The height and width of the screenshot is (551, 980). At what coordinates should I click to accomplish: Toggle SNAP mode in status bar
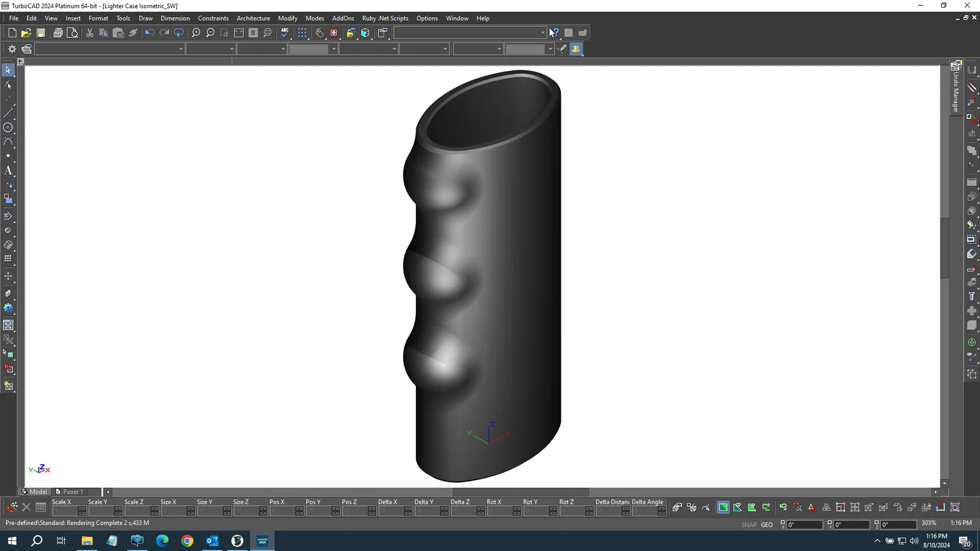tap(748, 525)
